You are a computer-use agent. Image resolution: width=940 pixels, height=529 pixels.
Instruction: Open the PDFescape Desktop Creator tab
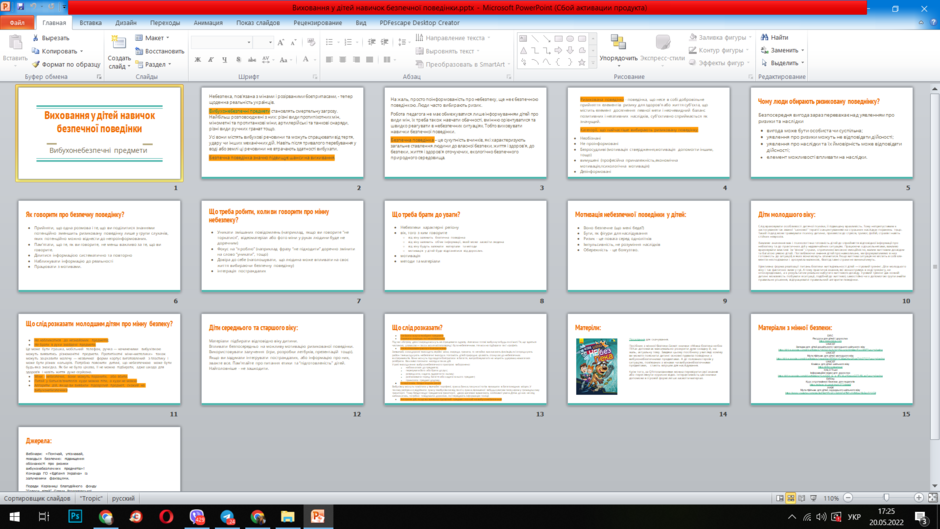click(x=420, y=23)
